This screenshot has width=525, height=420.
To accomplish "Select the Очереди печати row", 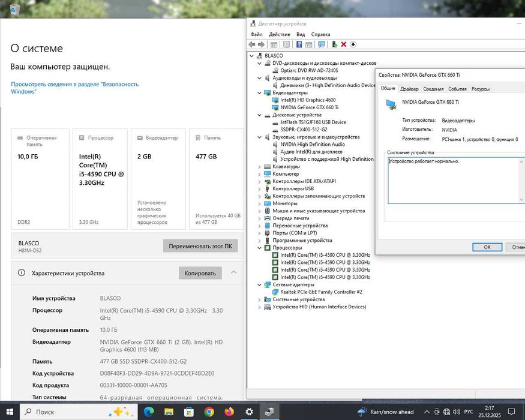I will [x=290, y=218].
